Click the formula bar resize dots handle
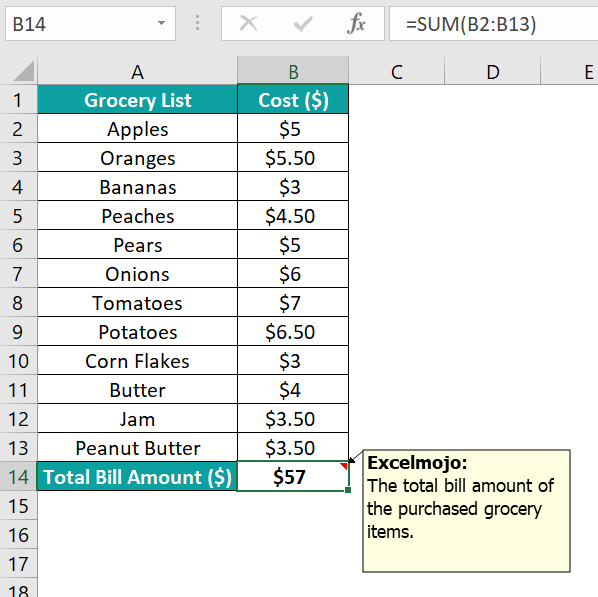The height and width of the screenshot is (597, 598). 197,23
